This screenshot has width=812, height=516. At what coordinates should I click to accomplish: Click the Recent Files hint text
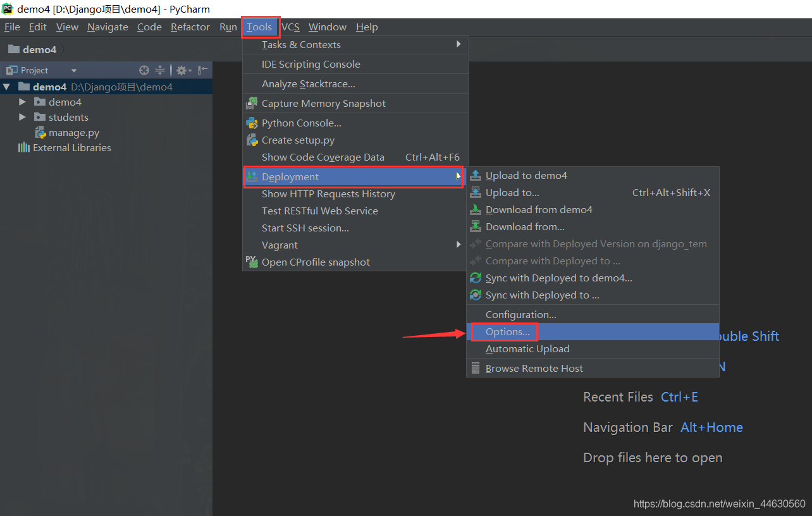(x=618, y=396)
